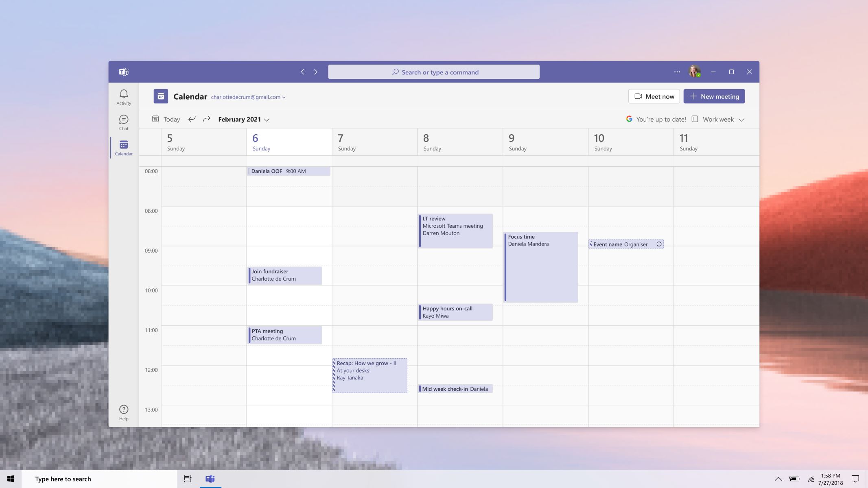Jump to Today in the calendar
Image resolution: width=868 pixels, height=488 pixels.
tap(167, 119)
